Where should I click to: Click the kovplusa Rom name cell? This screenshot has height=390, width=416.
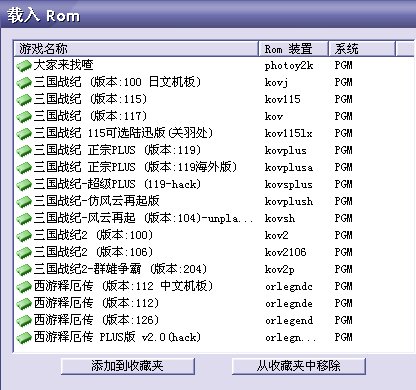(x=289, y=168)
